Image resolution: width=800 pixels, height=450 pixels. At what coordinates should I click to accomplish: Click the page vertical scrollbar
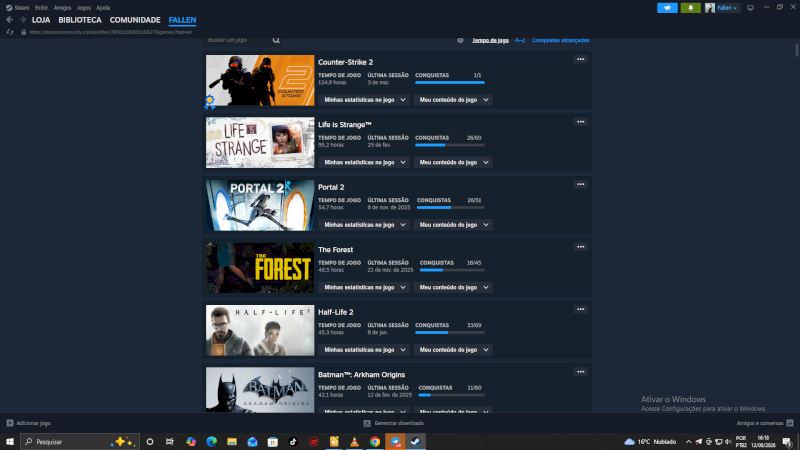tap(796, 50)
